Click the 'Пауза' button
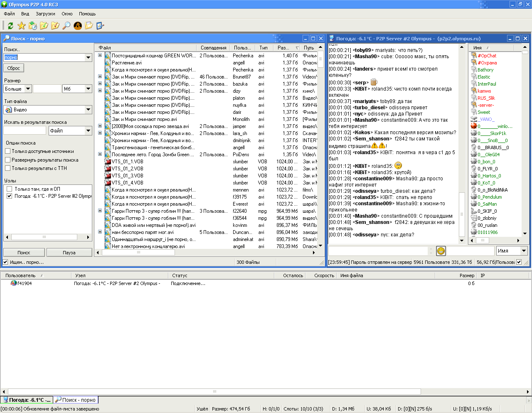532x413 pixels. pyautogui.click(x=69, y=253)
